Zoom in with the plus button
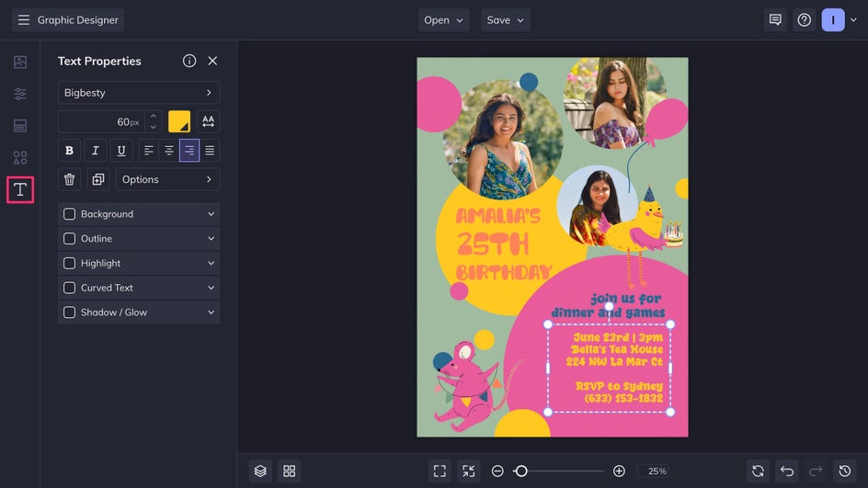The width and height of the screenshot is (868, 488). pos(619,471)
